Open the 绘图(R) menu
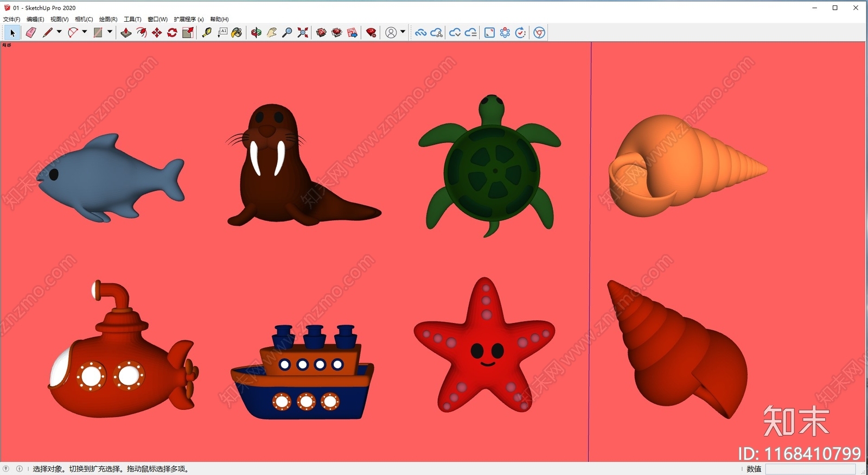 [x=108, y=19]
